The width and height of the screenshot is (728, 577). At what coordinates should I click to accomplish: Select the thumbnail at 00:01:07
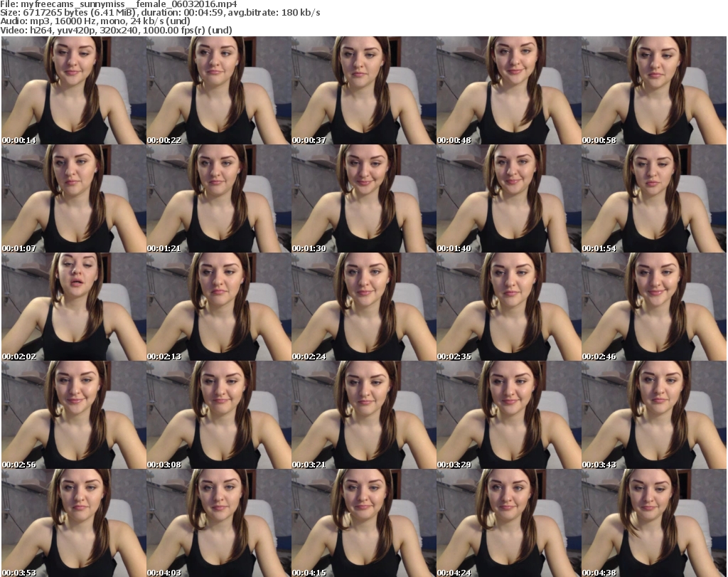click(x=73, y=198)
